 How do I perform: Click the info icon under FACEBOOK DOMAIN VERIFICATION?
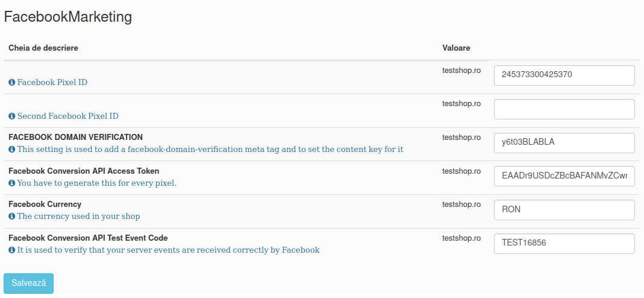point(12,149)
